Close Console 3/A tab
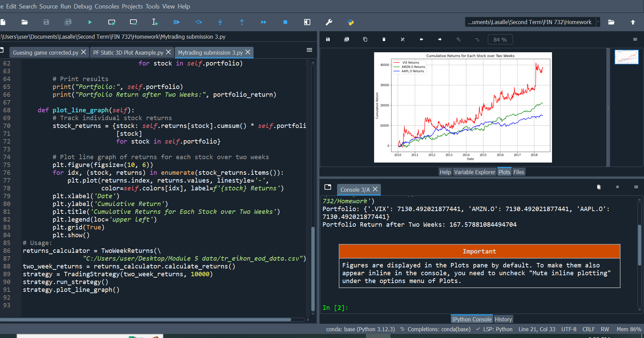 [375, 189]
